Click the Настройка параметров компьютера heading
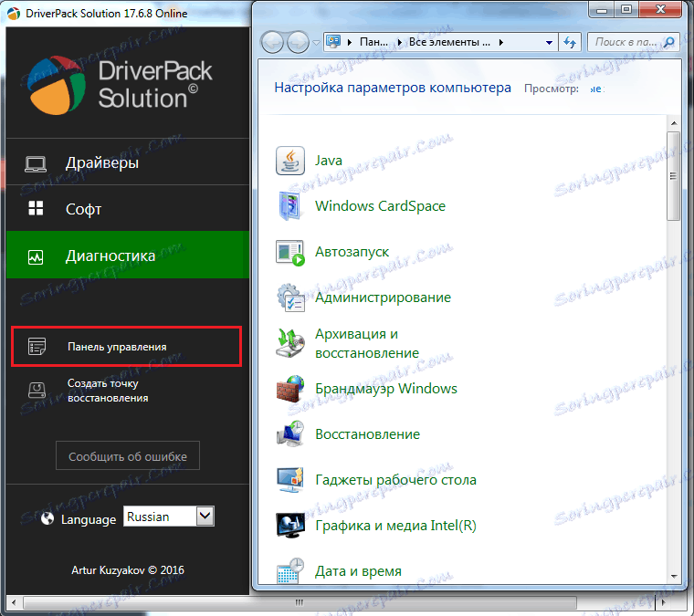Screen dimensions: 694x616 (393, 88)
